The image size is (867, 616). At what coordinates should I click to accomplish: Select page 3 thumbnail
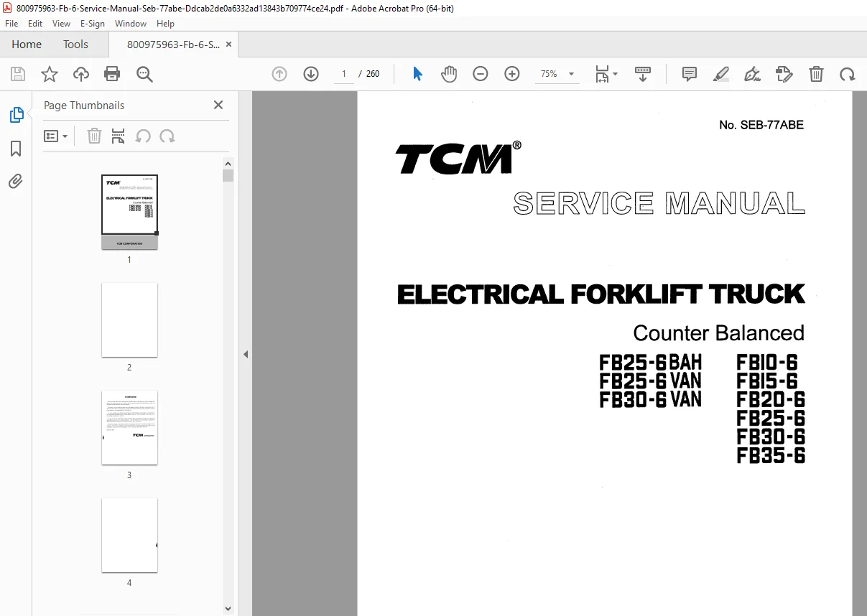click(x=129, y=427)
